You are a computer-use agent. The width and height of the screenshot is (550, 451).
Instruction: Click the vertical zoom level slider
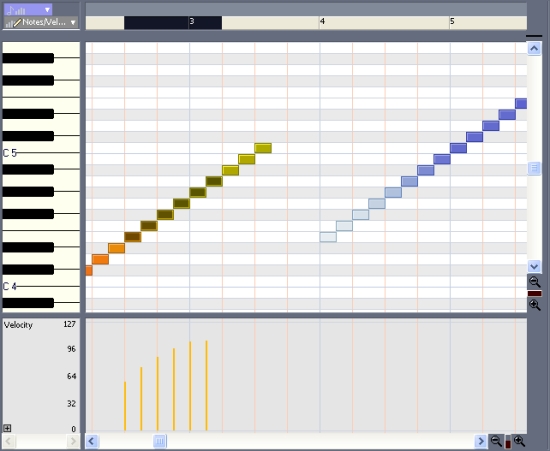[x=535, y=294]
